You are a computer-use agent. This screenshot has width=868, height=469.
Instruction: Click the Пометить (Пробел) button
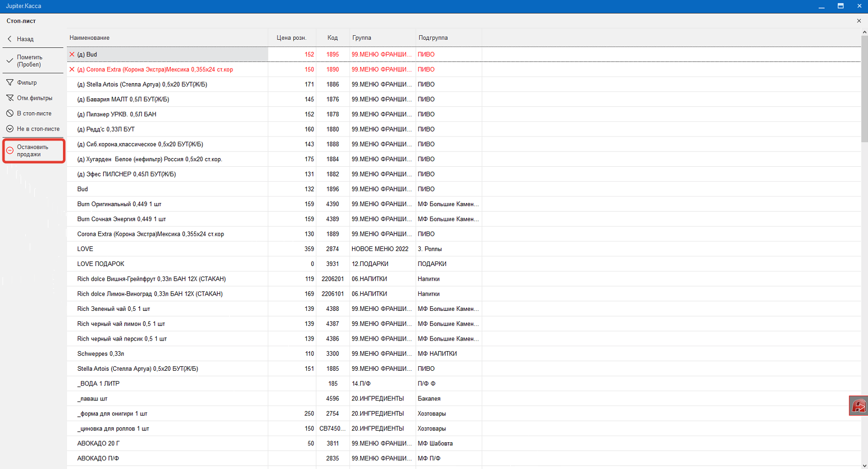pos(33,61)
